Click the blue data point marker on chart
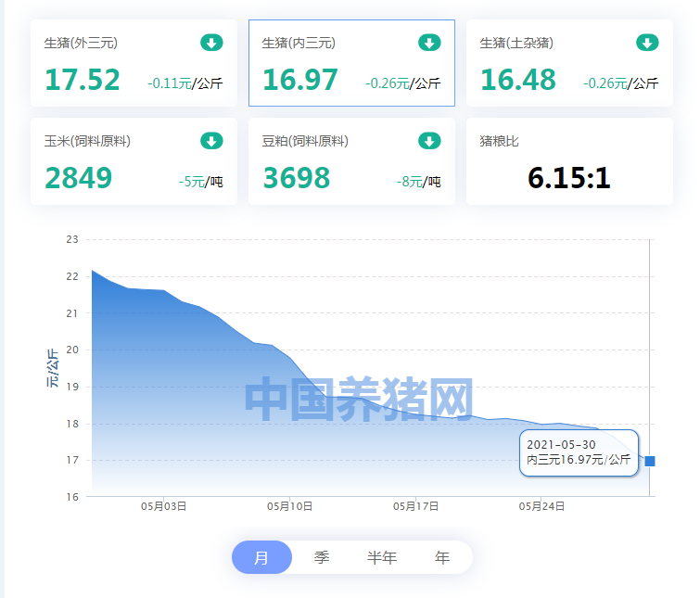The width and height of the screenshot is (700, 598). point(650,461)
